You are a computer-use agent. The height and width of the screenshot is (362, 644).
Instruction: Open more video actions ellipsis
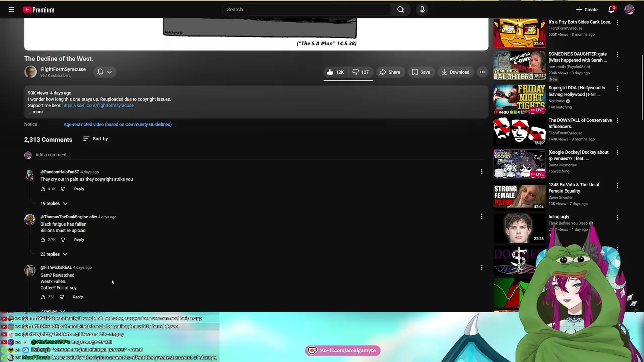pyautogui.click(x=482, y=72)
